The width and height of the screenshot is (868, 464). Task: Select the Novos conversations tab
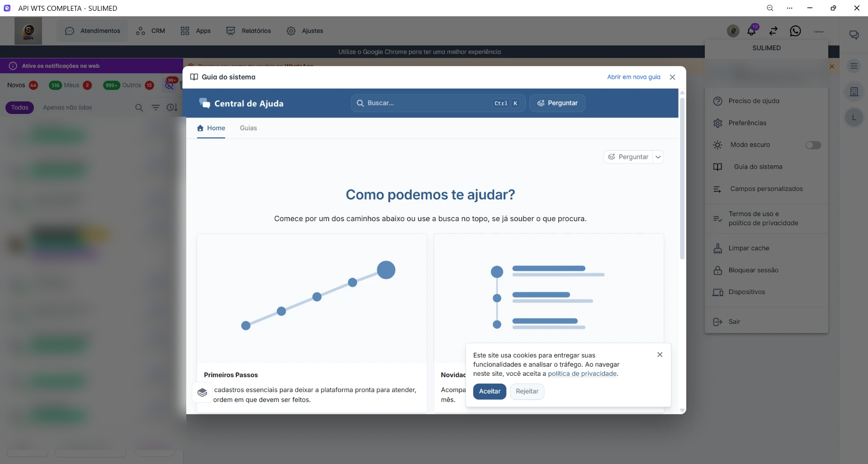[x=22, y=85]
